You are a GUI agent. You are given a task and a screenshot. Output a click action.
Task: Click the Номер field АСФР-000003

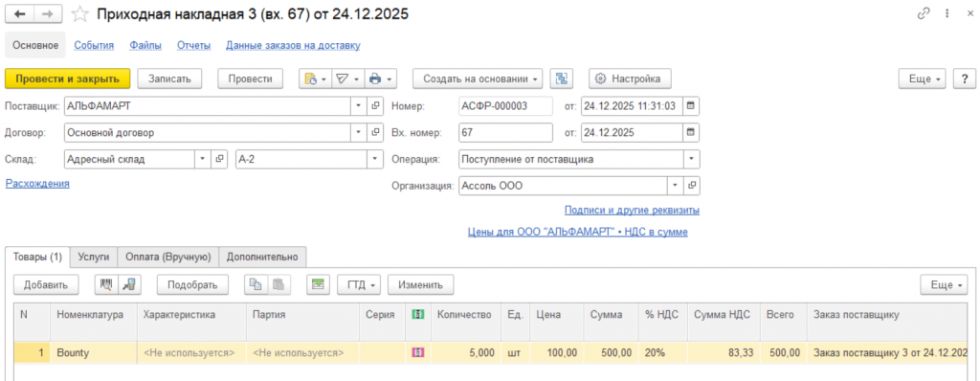pyautogui.click(x=505, y=106)
